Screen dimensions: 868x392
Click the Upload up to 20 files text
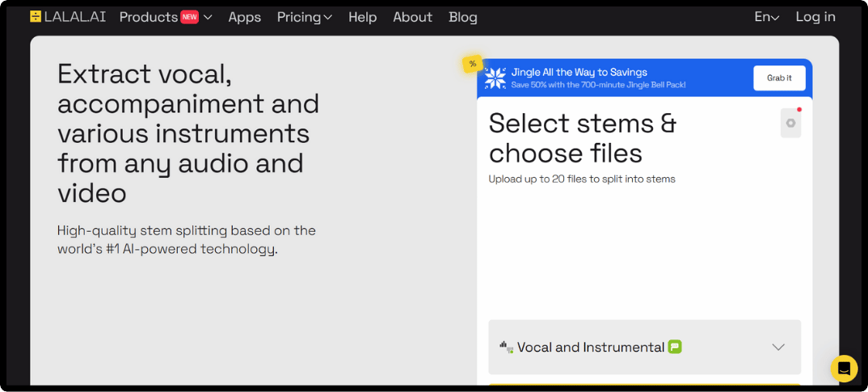coord(582,179)
